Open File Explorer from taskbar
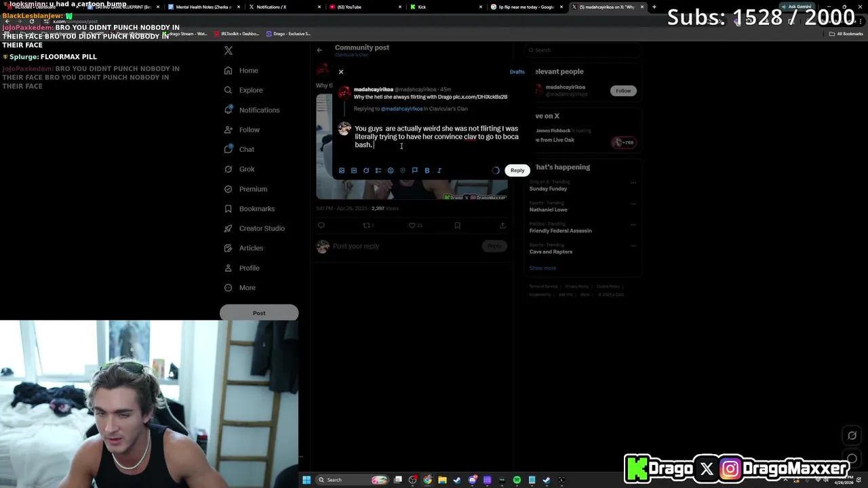The width and height of the screenshot is (868, 488). 442,480
